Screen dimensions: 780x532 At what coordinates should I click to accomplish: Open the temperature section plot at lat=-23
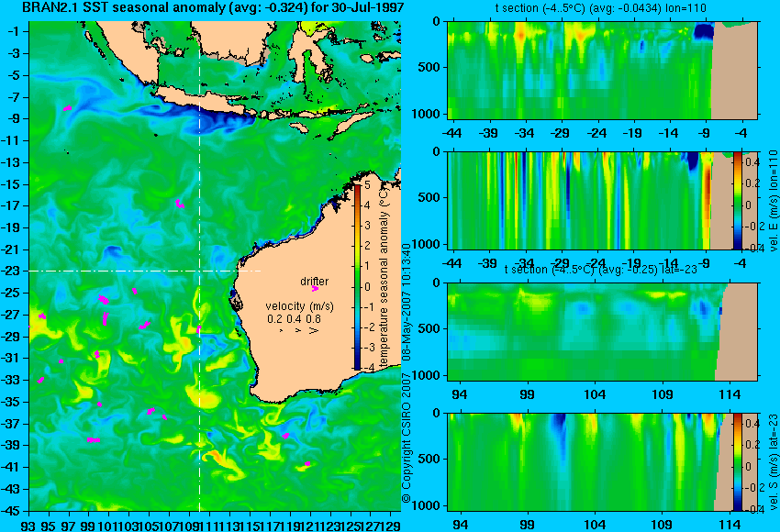(602, 332)
